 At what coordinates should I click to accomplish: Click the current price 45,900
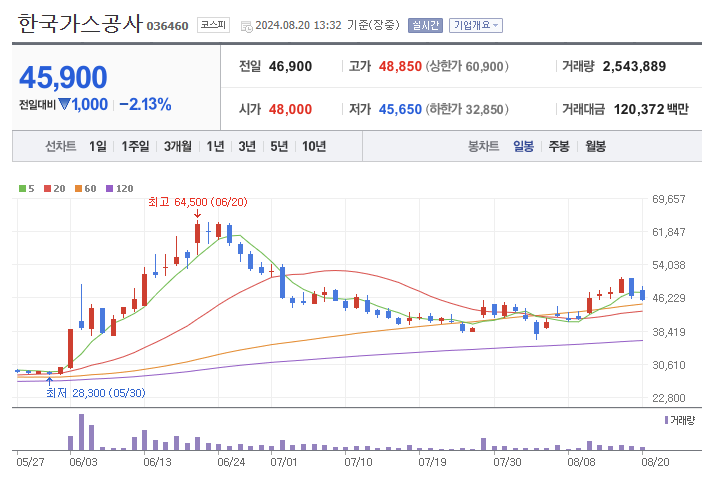point(63,77)
